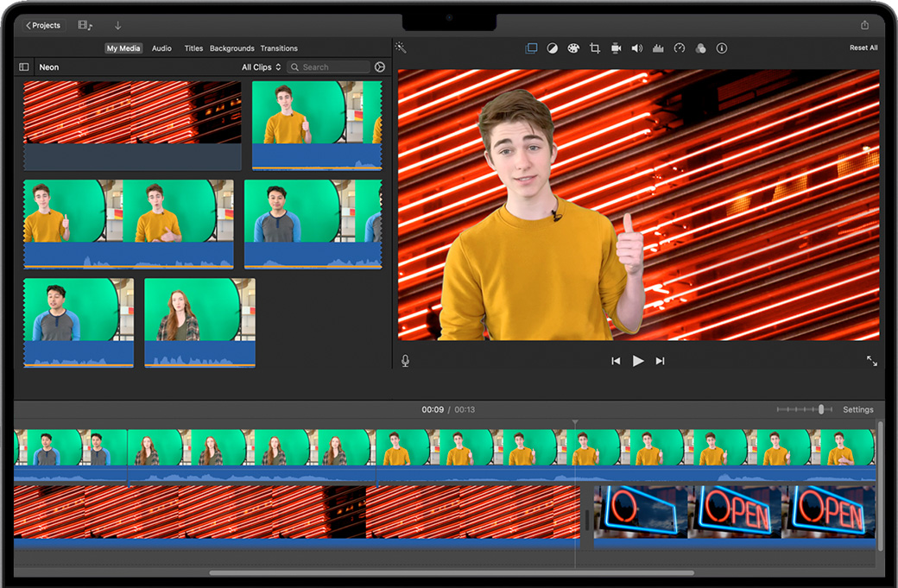Click the magic wand auto-enhance icon
This screenshot has width=898, height=588.
pos(401,48)
